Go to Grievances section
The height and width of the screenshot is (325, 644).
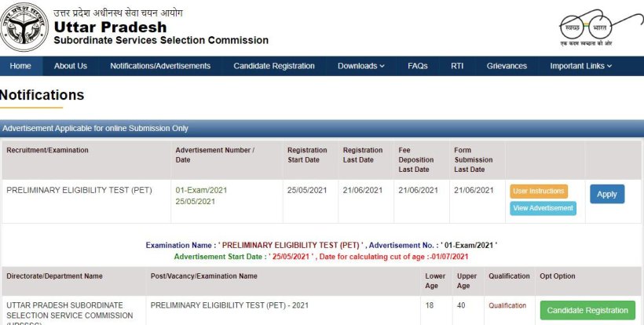pos(507,66)
